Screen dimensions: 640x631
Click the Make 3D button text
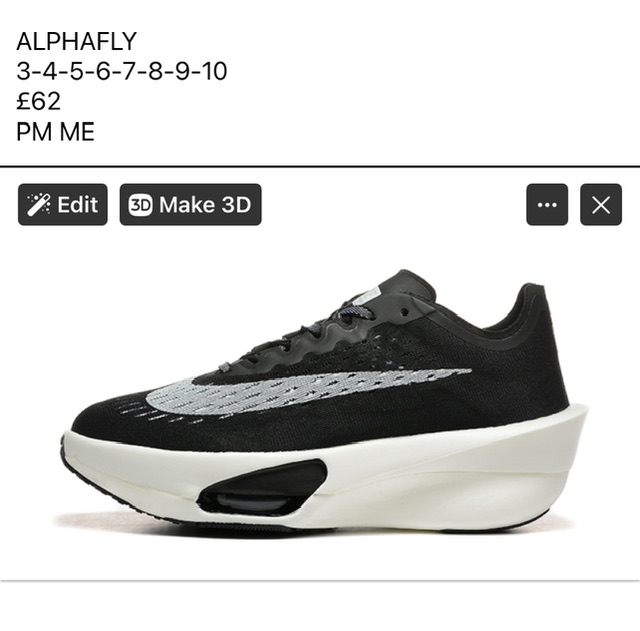click(205, 204)
